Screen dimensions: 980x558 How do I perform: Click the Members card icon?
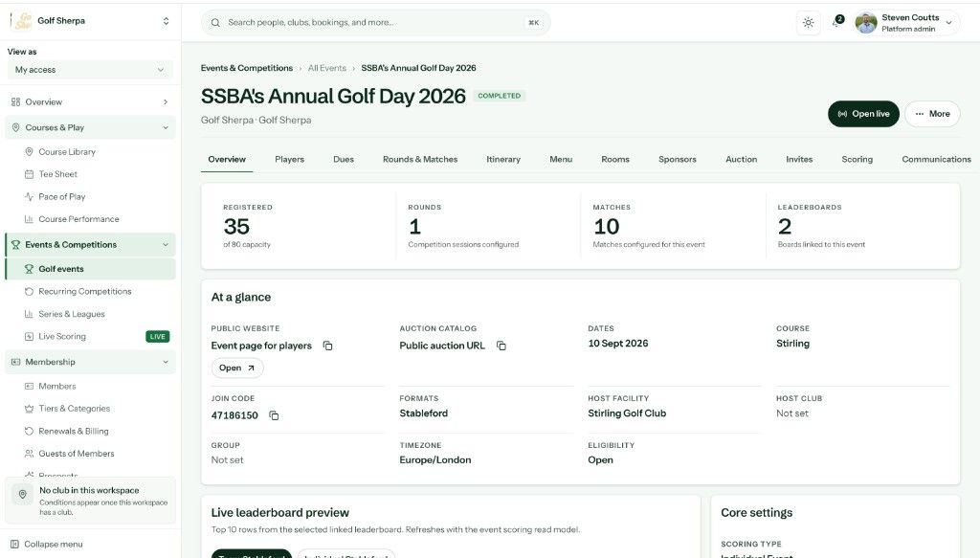29,386
